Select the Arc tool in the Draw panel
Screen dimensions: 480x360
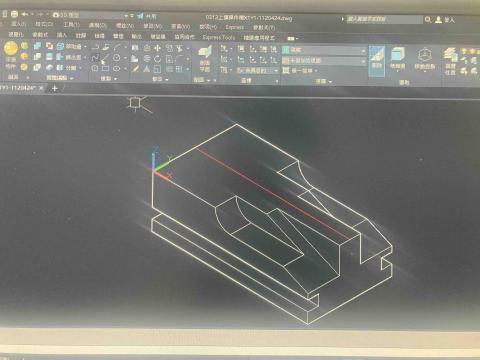click(x=117, y=47)
